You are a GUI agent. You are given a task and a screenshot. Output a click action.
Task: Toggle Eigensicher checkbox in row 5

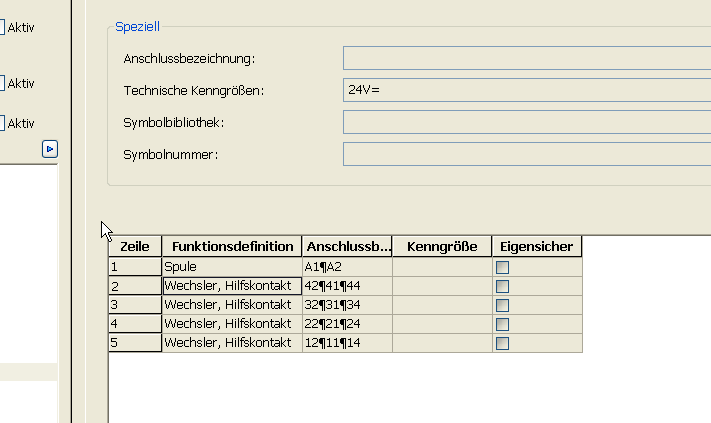click(x=502, y=343)
